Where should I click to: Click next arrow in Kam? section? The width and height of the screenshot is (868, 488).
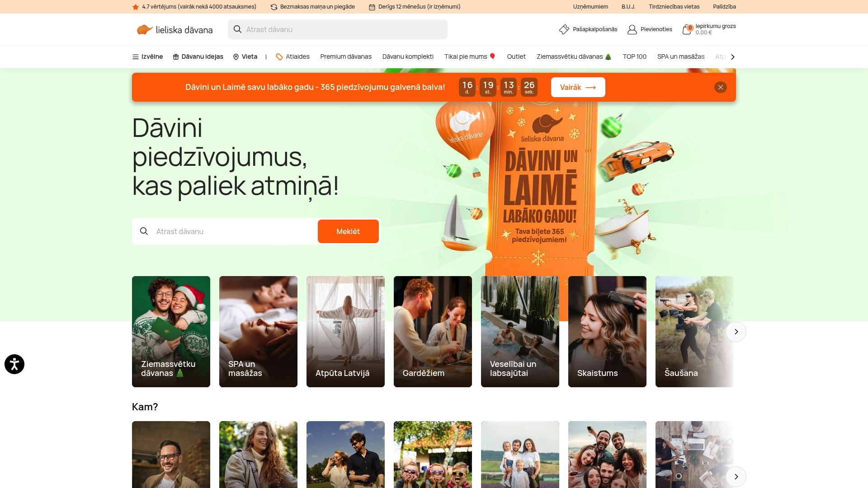[x=736, y=476]
